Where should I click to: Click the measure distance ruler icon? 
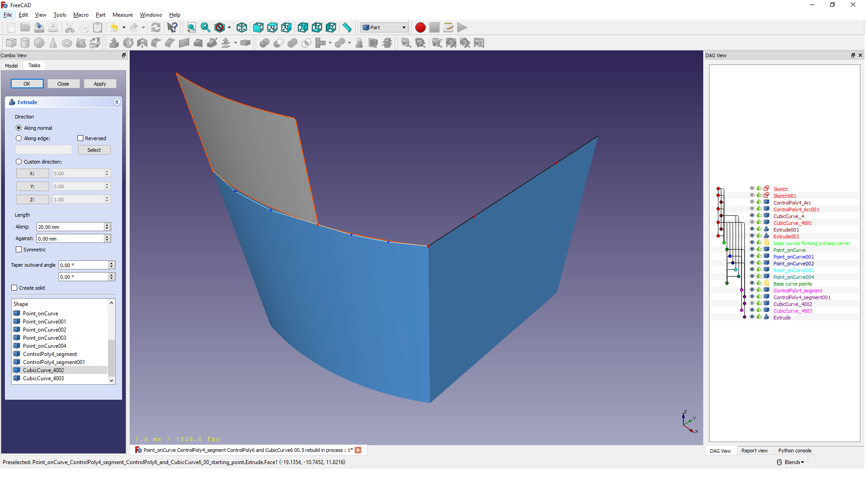347,27
